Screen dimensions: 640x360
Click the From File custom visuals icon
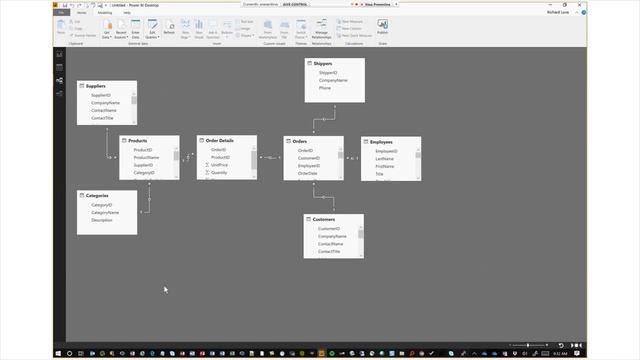click(x=284, y=24)
